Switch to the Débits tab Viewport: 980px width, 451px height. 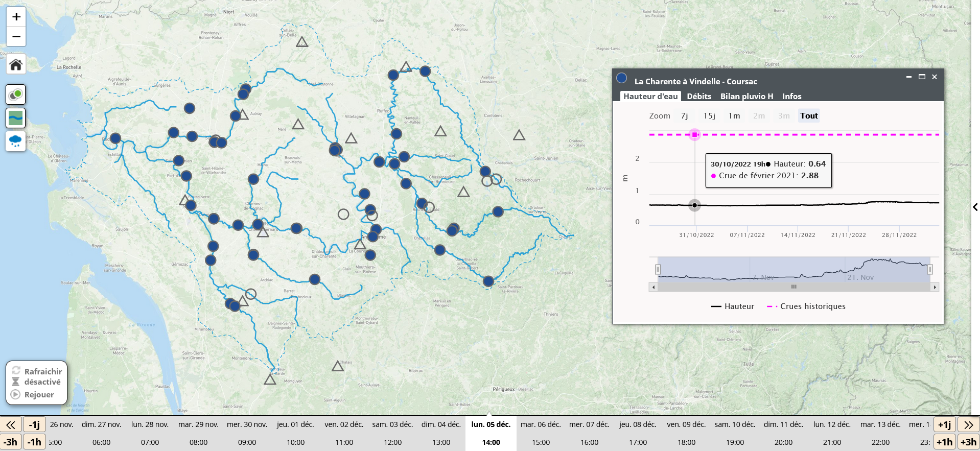698,97
